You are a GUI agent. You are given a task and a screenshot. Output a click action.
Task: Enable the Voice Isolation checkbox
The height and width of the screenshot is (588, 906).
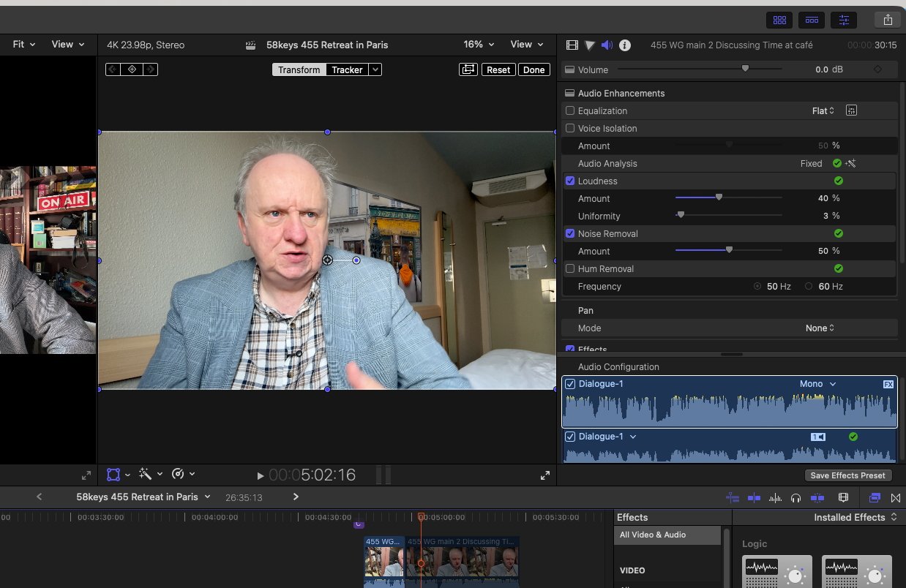(x=570, y=128)
